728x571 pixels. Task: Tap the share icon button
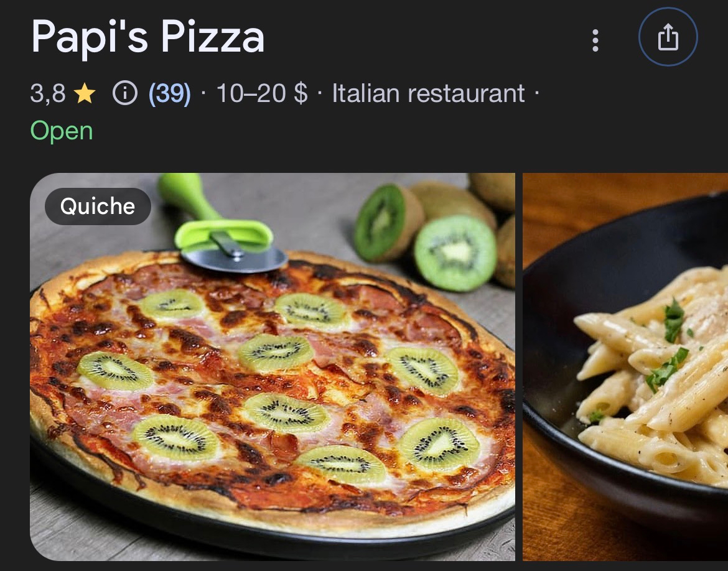pyautogui.click(x=668, y=37)
